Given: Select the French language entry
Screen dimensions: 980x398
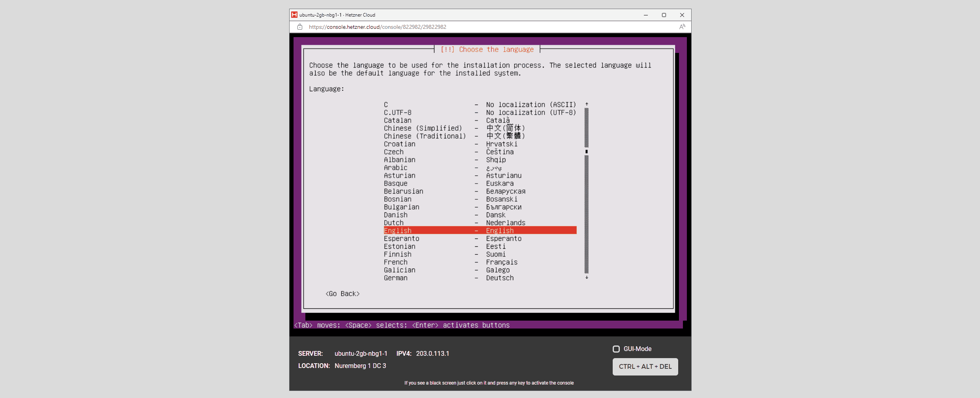Looking at the screenshot, I should tap(396, 262).
